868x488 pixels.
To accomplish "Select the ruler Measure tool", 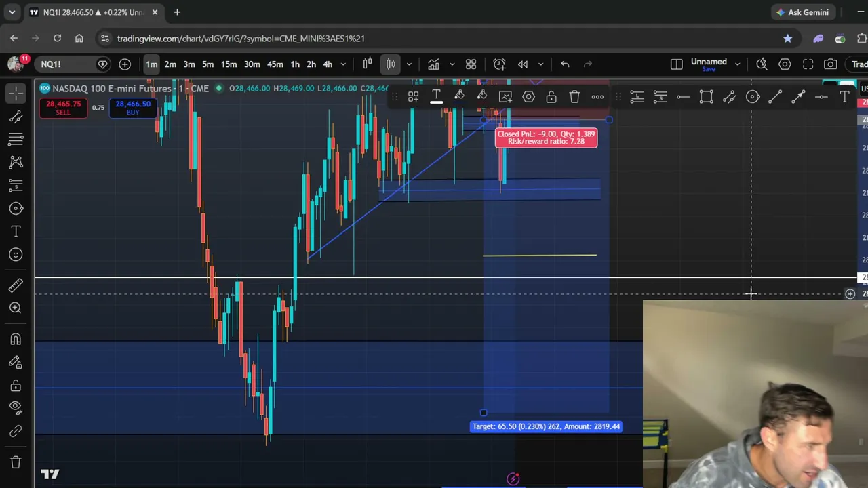I will [16, 285].
